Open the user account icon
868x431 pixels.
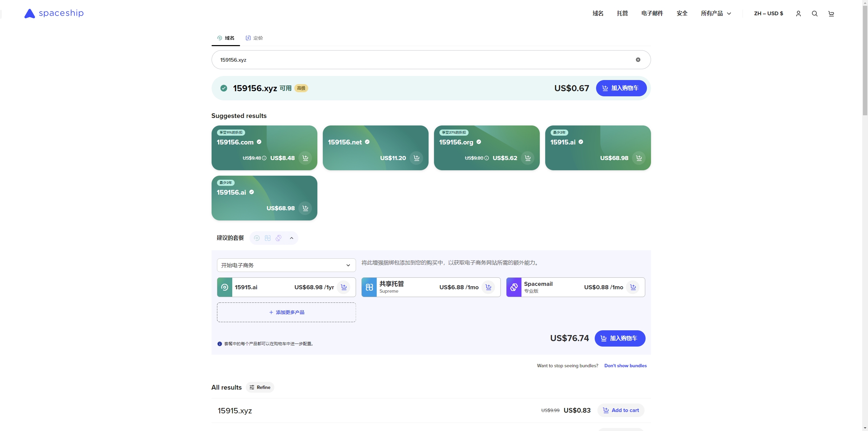(798, 14)
